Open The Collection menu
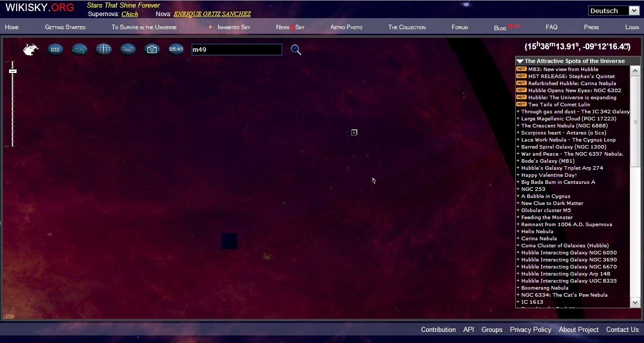The image size is (644, 343). [407, 27]
